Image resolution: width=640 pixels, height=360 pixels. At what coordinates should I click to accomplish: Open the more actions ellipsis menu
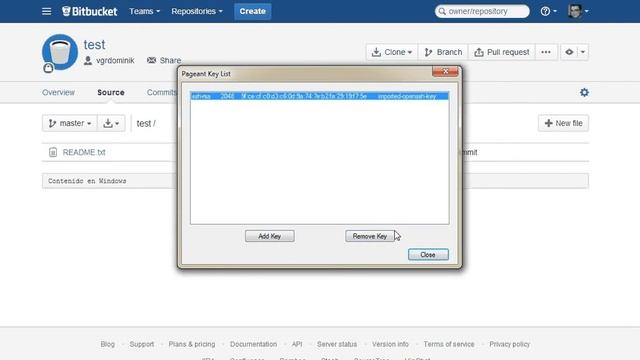click(x=546, y=52)
